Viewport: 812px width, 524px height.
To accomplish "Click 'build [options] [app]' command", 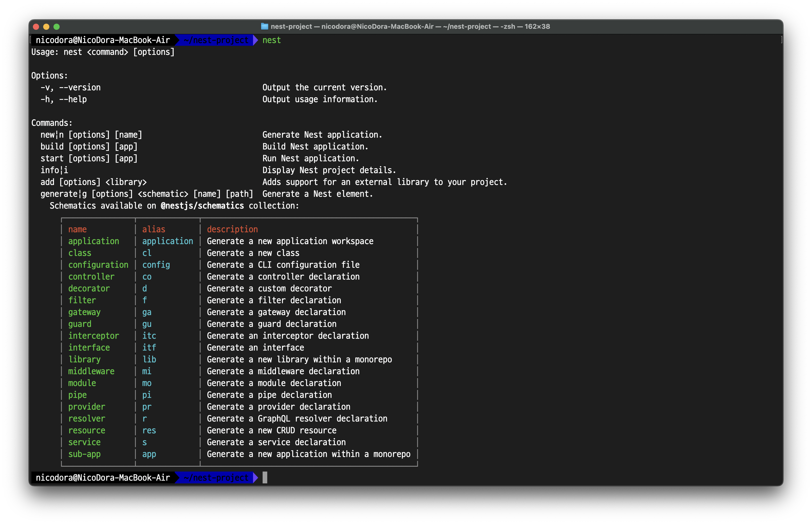I will [x=89, y=147].
